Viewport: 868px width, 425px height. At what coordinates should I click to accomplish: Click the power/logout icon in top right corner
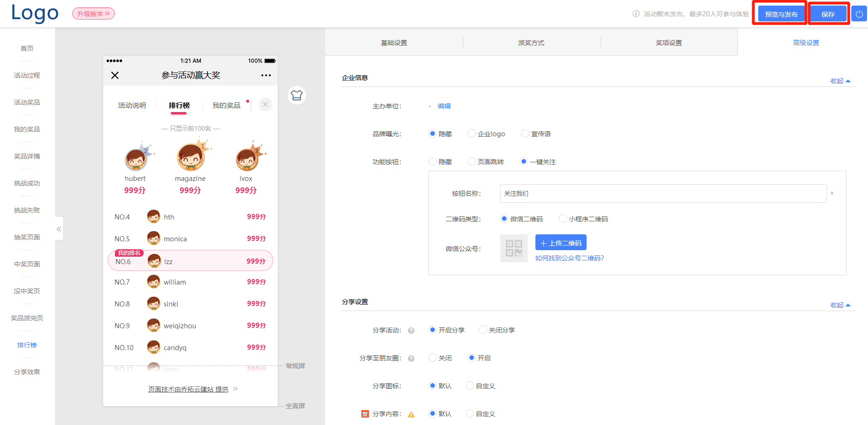(x=858, y=13)
